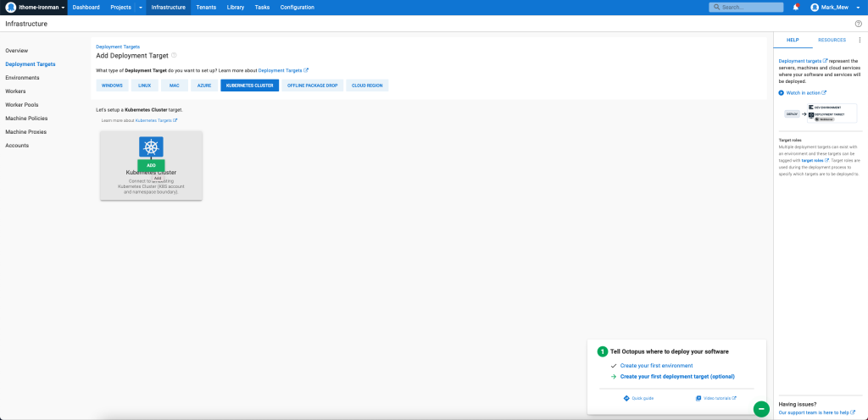
Task: Open the Library menu
Action: click(236, 7)
